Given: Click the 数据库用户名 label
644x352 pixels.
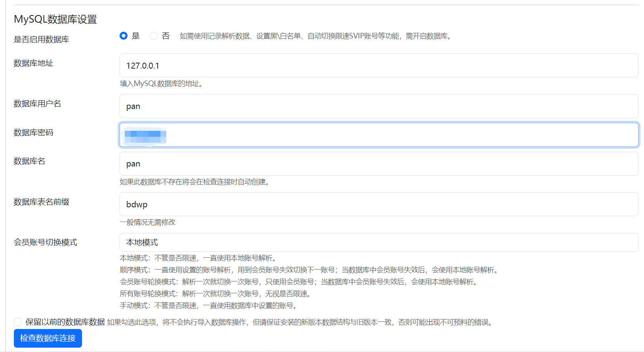Looking at the screenshot, I should pos(38,103).
